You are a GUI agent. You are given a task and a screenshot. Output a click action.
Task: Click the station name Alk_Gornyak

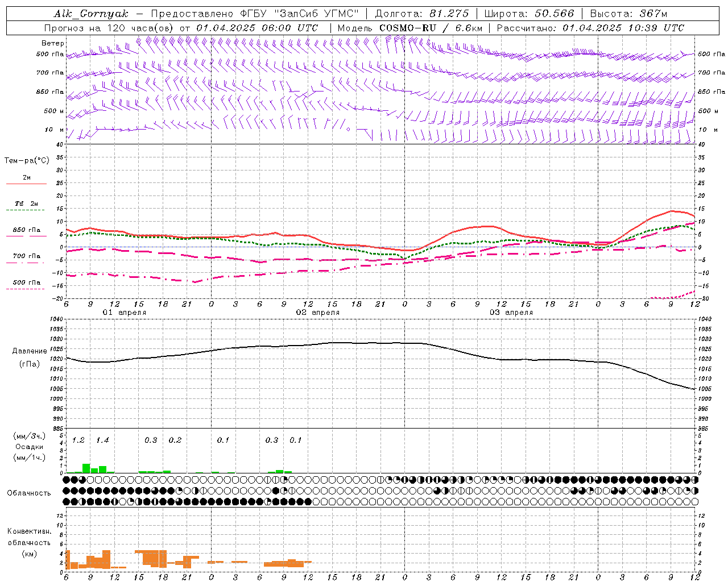tap(91, 14)
